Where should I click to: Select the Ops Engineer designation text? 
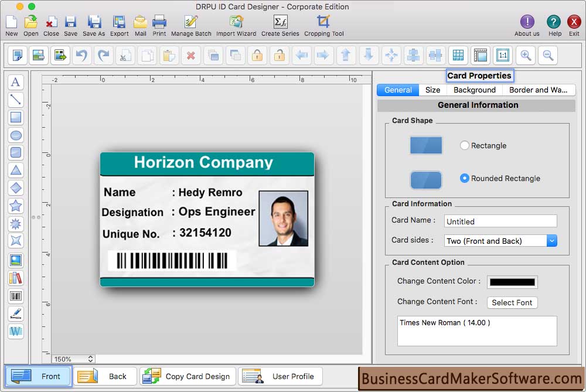coord(217,212)
